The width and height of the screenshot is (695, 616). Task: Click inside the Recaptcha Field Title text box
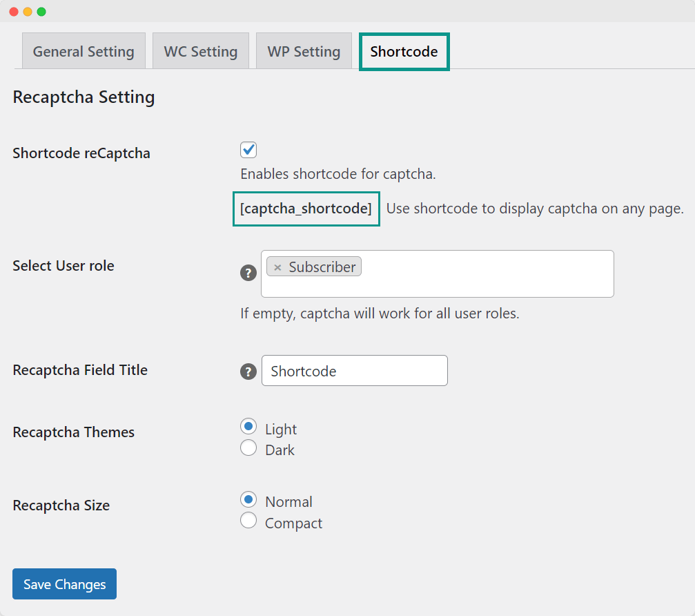[x=354, y=370]
